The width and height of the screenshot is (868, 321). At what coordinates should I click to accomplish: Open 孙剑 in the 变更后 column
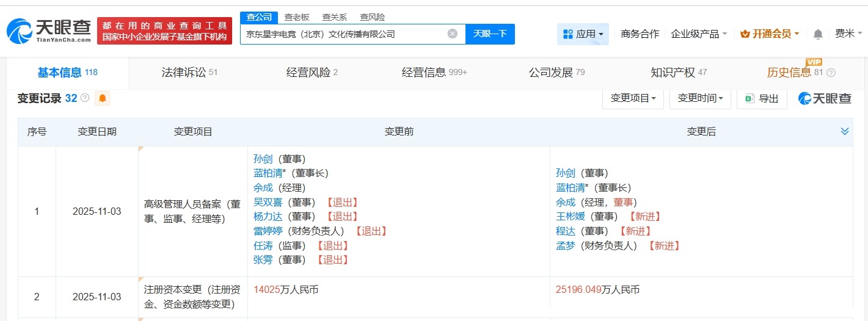[x=566, y=173]
